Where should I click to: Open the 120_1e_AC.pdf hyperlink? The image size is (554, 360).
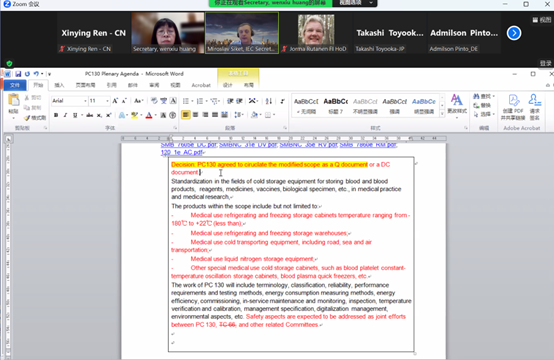click(182, 152)
